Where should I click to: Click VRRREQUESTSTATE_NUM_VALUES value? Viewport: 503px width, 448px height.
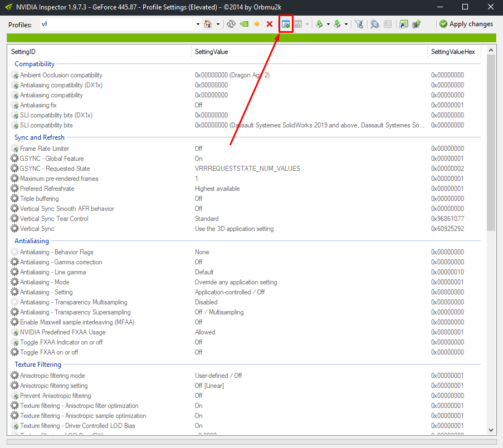point(247,168)
